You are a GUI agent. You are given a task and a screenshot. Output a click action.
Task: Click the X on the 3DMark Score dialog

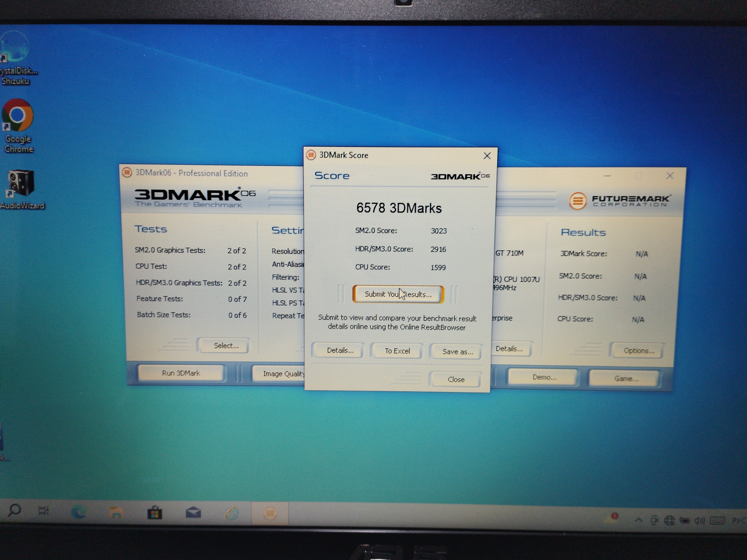(x=487, y=156)
